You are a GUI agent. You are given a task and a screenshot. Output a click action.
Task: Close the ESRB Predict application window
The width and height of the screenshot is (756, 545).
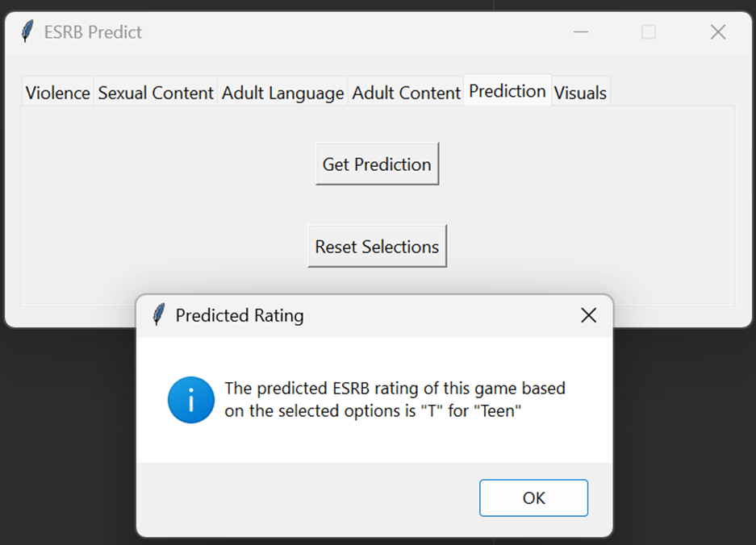[717, 31]
